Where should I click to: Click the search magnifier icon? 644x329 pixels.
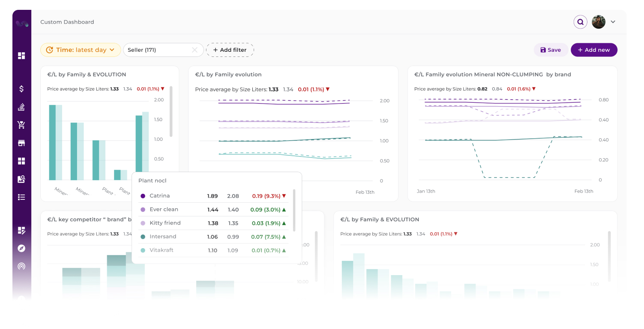(580, 22)
